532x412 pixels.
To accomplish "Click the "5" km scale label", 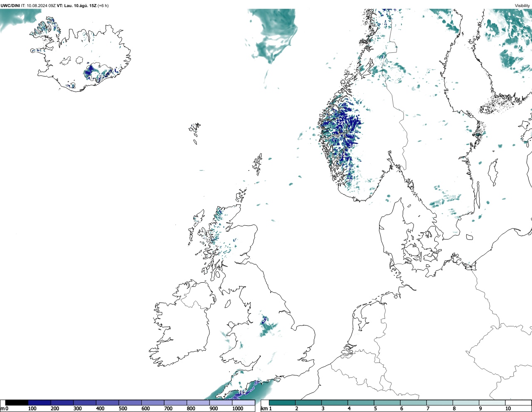I will coord(375,409).
